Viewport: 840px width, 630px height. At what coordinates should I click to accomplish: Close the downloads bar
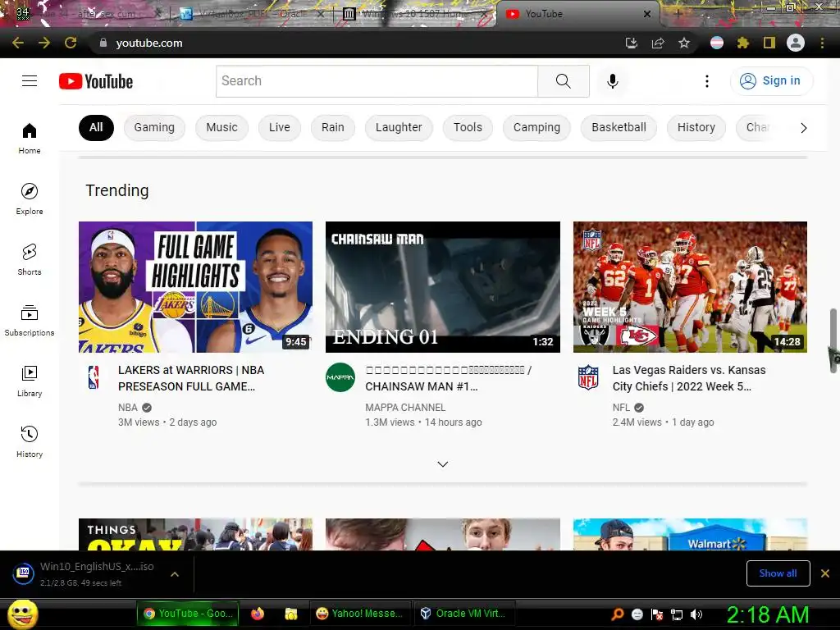825,573
